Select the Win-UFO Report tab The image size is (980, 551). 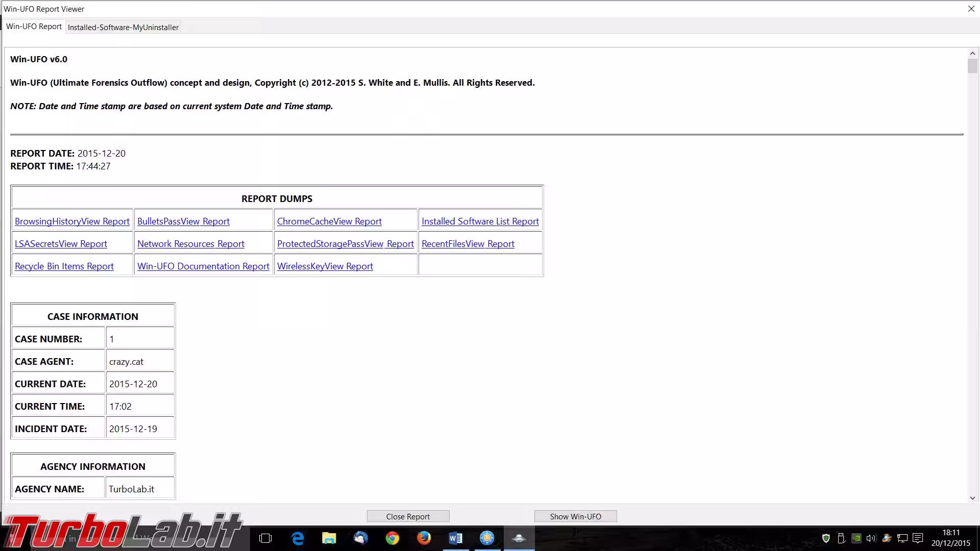point(34,27)
